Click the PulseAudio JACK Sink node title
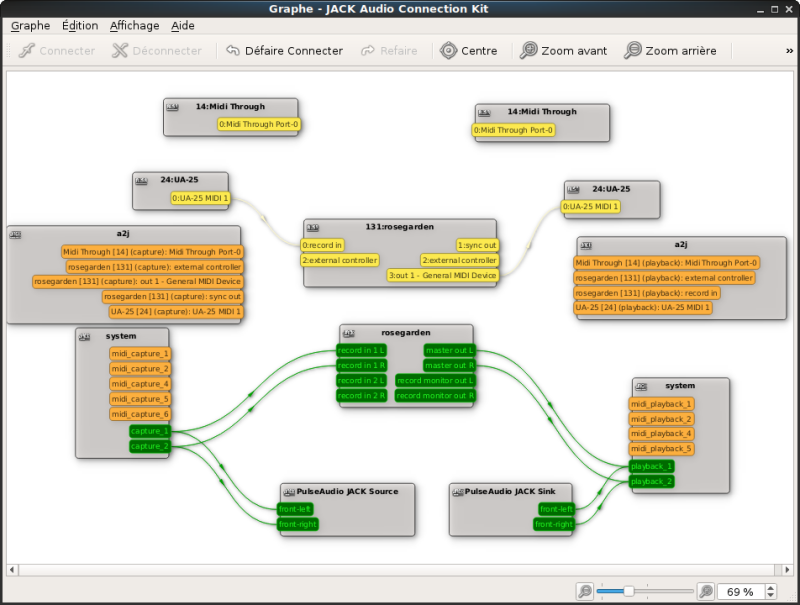This screenshot has width=800, height=605. pos(510,492)
